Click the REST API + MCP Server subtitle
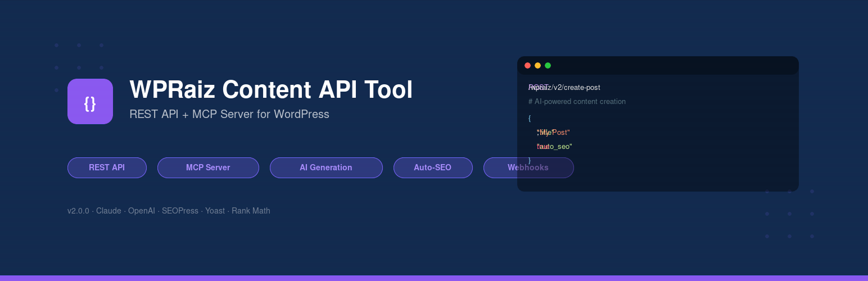The width and height of the screenshot is (868, 281). click(229, 114)
